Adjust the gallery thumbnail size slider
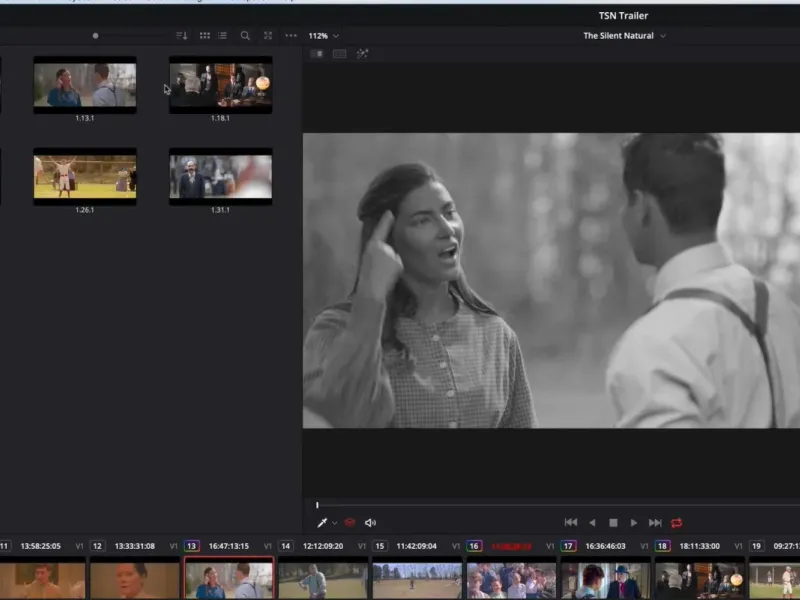 (x=95, y=36)
